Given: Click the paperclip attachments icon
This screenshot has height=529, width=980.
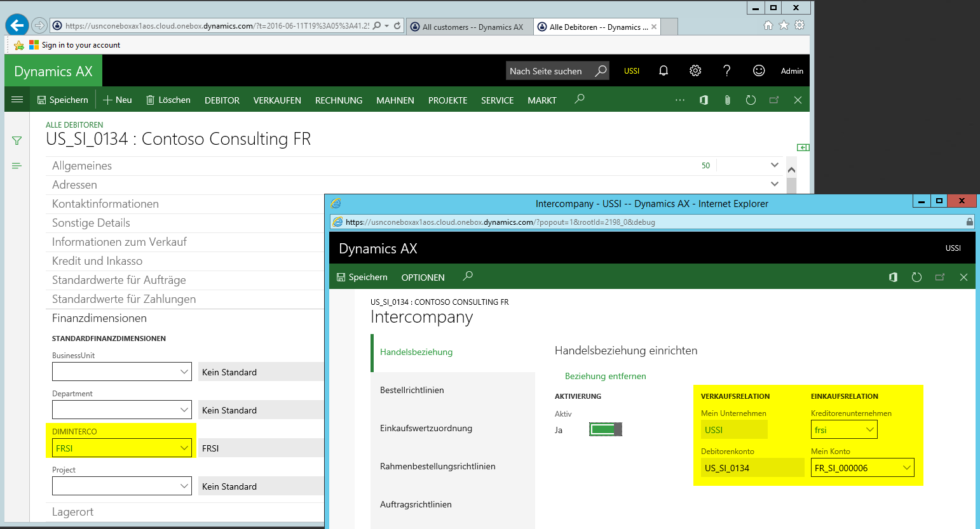Looking at the screenshot, I should pyautogui.click(x=727, y=100).
